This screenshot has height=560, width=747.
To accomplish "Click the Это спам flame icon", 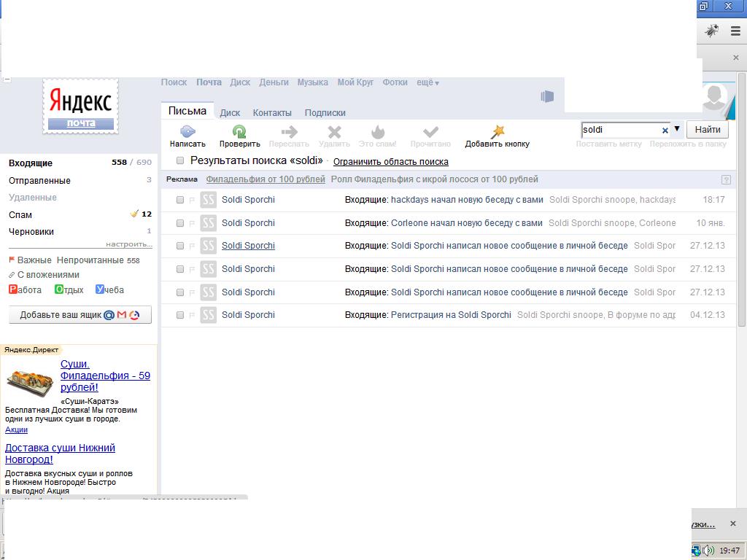I will coord(378,131).
